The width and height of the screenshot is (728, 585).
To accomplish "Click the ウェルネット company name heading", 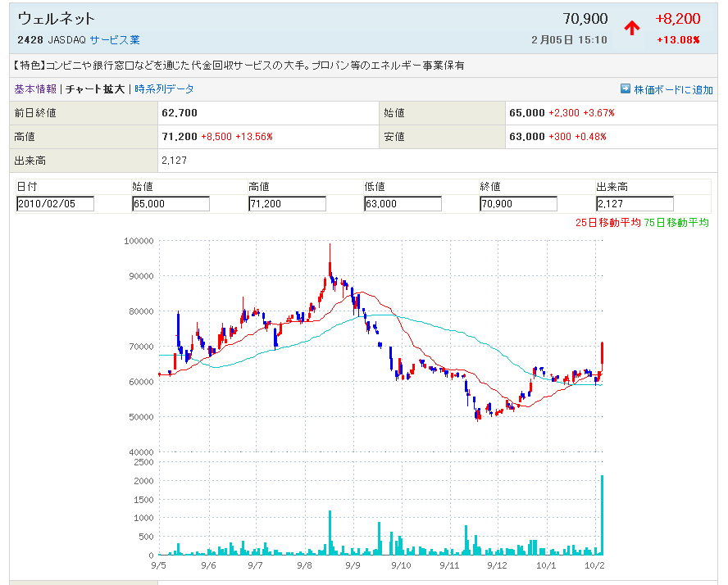I will (x=57, y=19).
